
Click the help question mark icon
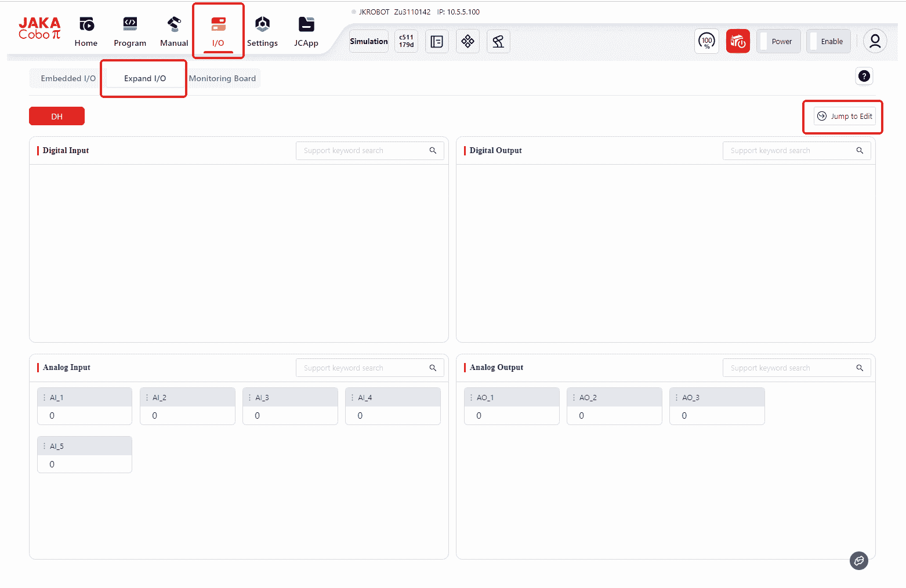864,76
